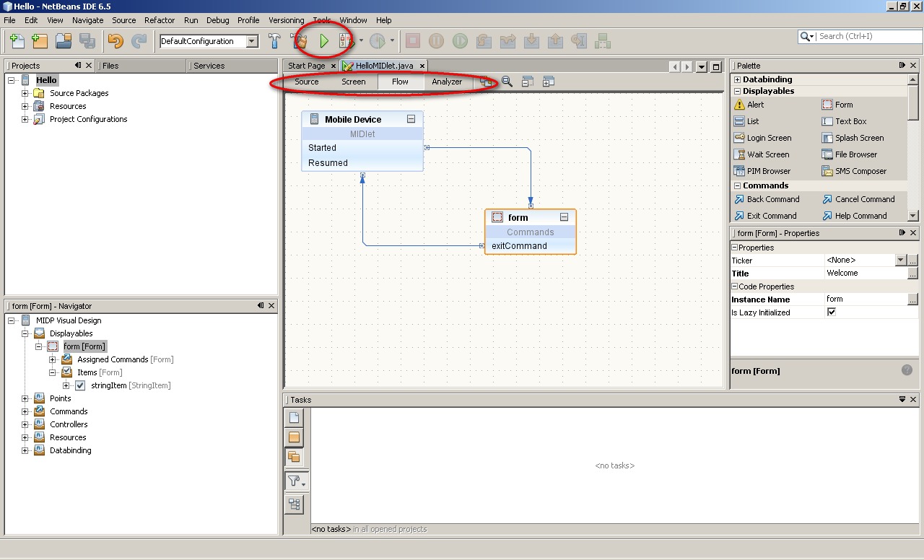Screen dimensions: 924x560
Task: Click the Undo toolbar icon
Action: [115, 41]
